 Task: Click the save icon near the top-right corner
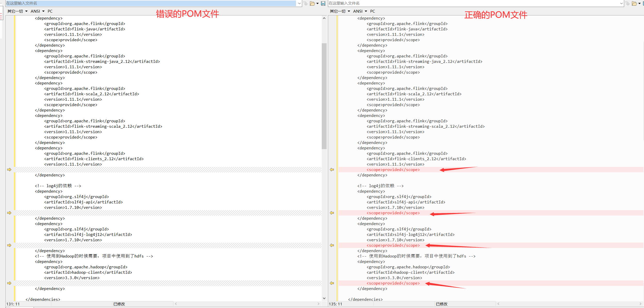click(x=643, y=3)
